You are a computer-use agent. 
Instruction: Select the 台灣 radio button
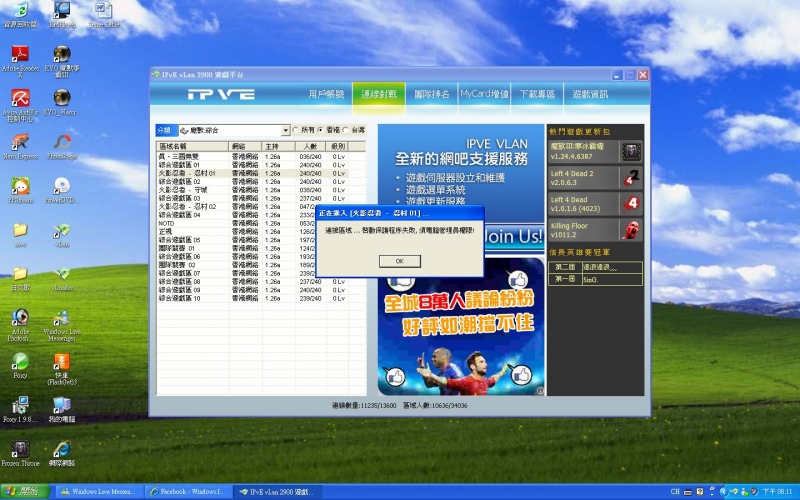click(x=346, y=130)
